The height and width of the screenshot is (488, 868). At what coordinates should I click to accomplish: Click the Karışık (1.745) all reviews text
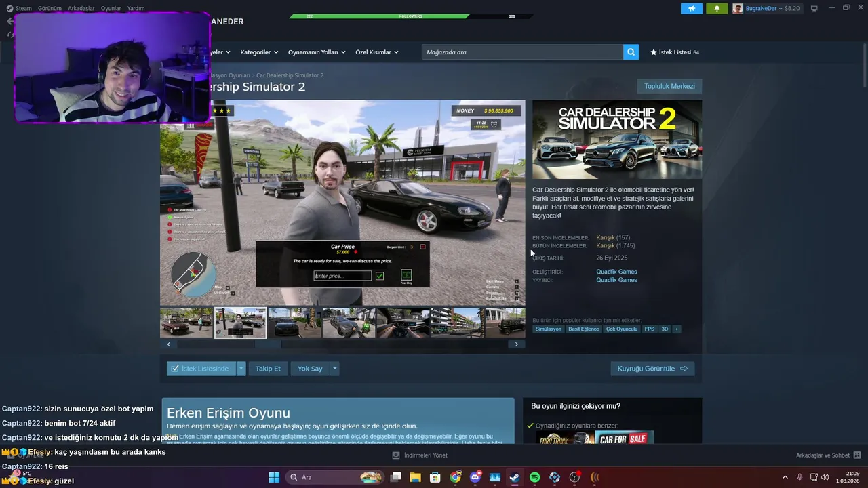click(616, 245)
